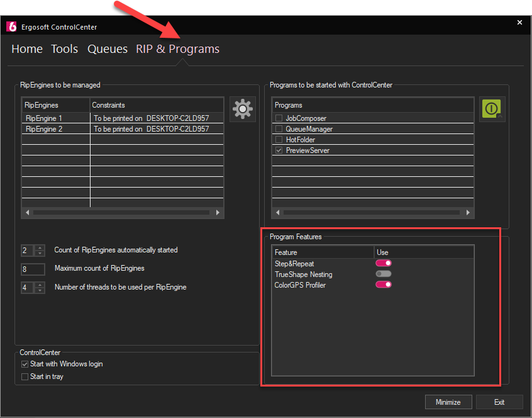Image resolution: width=532 pixels, height=418 pixels.
Task: Open the Home tab
Action: tap(27, 49)
